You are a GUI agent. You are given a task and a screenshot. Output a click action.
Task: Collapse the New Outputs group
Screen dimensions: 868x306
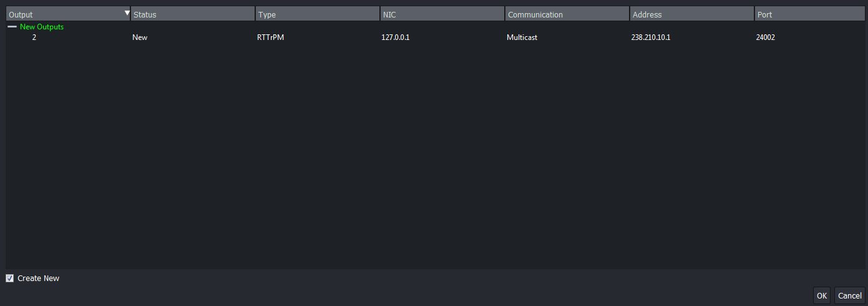coord(12,27)
